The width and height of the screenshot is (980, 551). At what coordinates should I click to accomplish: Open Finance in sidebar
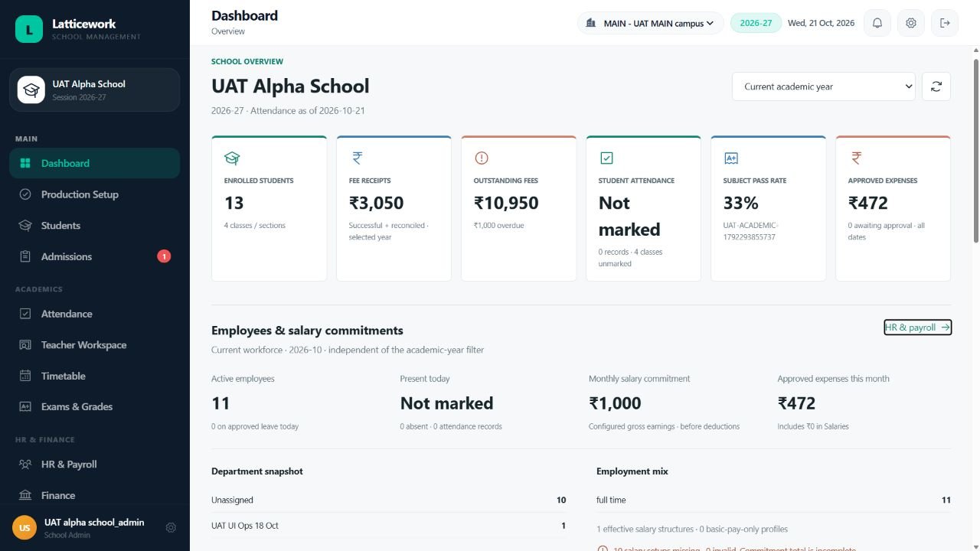point(95,495)
